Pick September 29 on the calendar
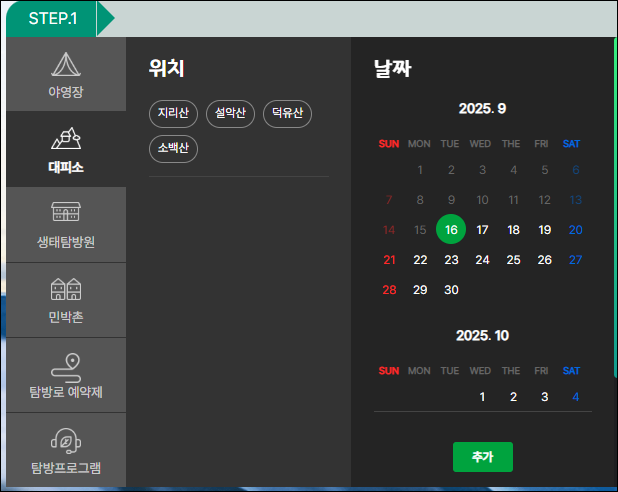Viewport: 618px width, 492px height. [x=420, y=290]
